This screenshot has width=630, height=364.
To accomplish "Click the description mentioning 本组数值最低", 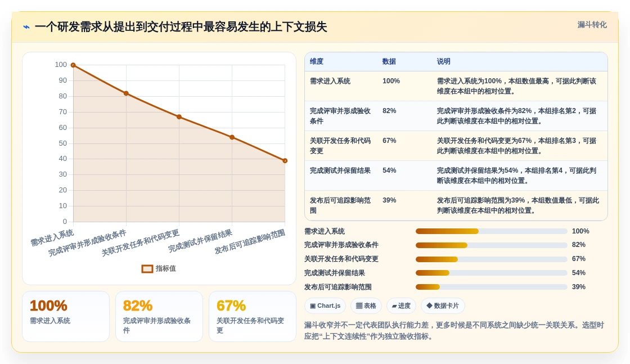I will (518, 205).
